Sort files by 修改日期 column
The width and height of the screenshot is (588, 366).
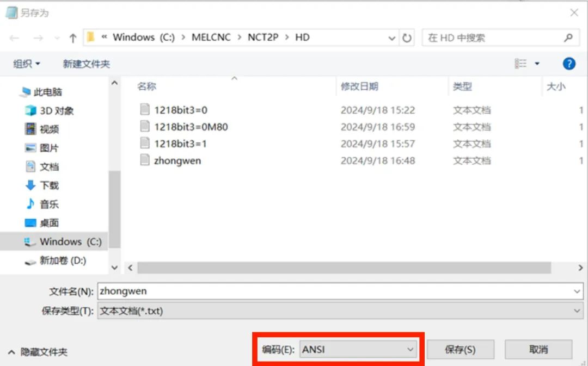coord(359,86)
